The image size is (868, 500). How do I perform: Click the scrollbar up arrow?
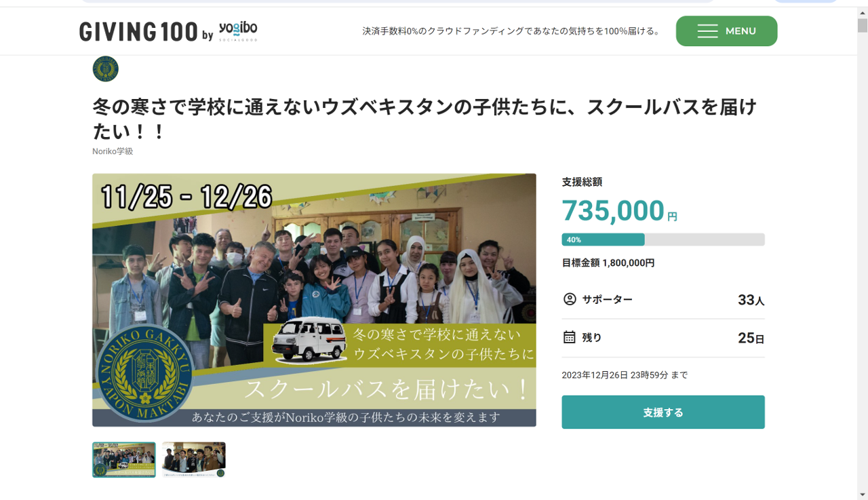[862, 12]
